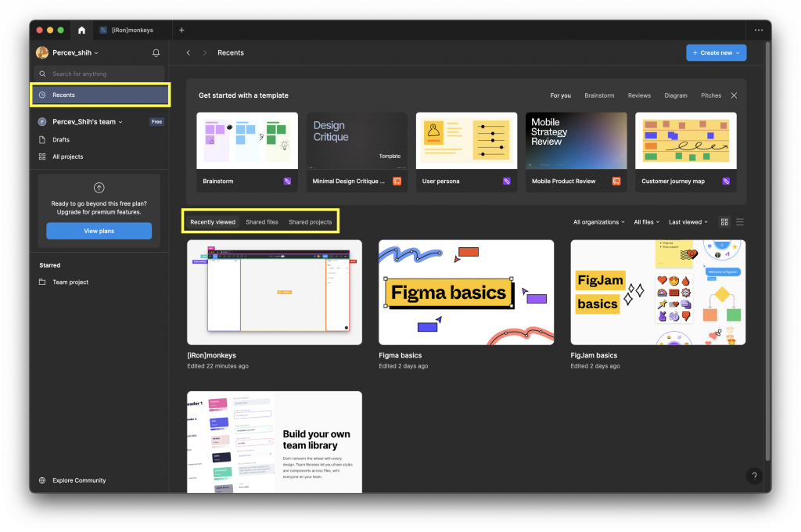Click the Free plan badge

click(156, 121)
